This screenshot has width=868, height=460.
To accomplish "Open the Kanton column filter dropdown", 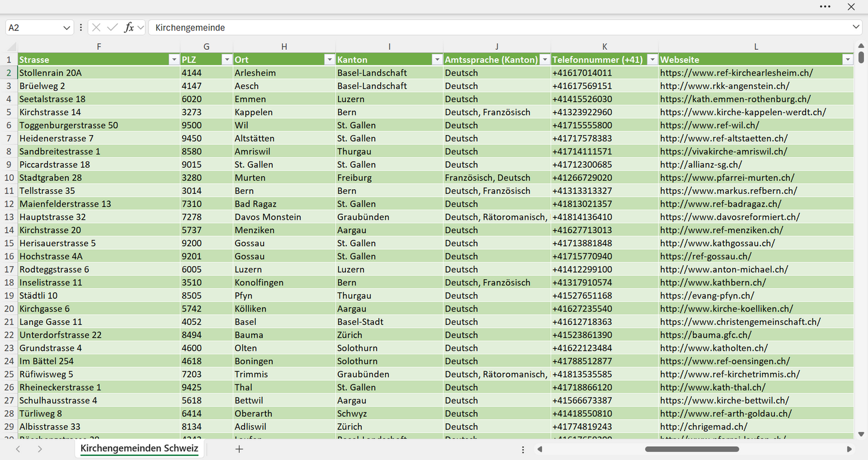I will tap(437, 59).
